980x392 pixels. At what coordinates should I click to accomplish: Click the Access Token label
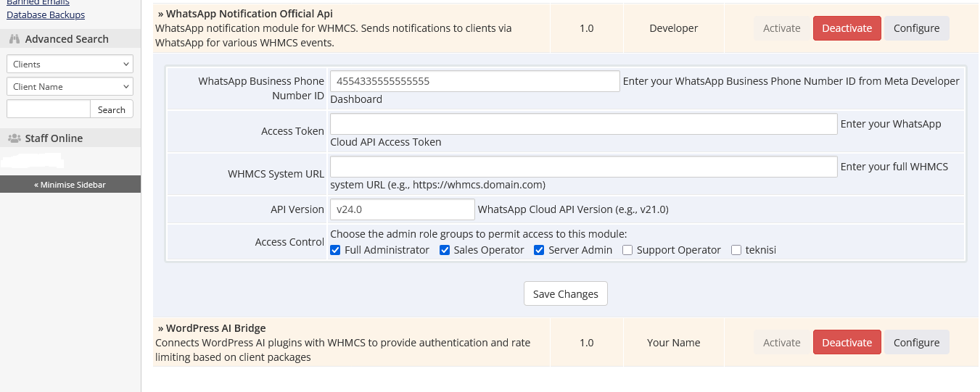[x=292, y=131]
